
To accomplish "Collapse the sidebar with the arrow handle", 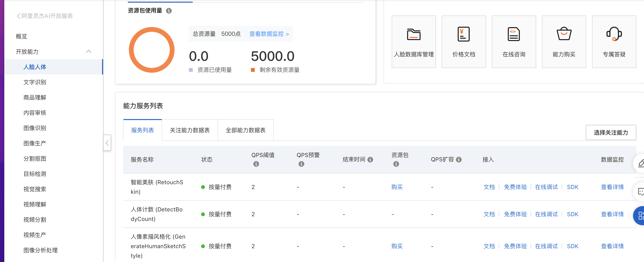I will point(107,143).
